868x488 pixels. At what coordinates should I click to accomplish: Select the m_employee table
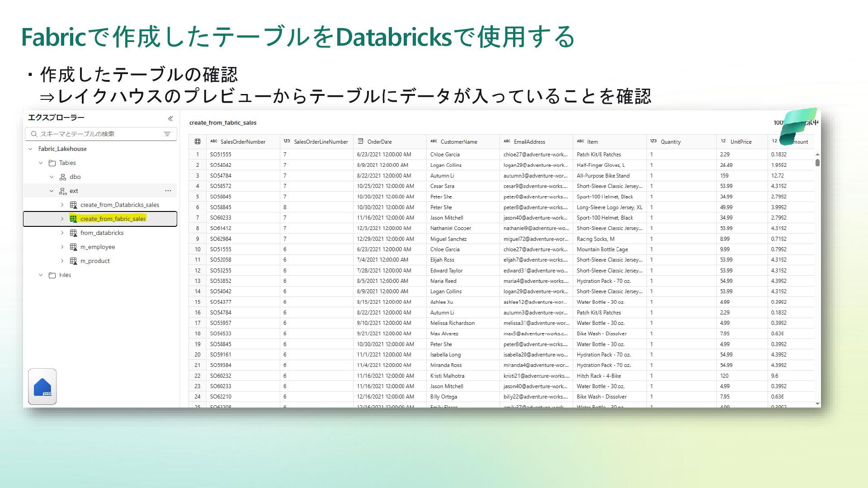[x=98, y=247]
